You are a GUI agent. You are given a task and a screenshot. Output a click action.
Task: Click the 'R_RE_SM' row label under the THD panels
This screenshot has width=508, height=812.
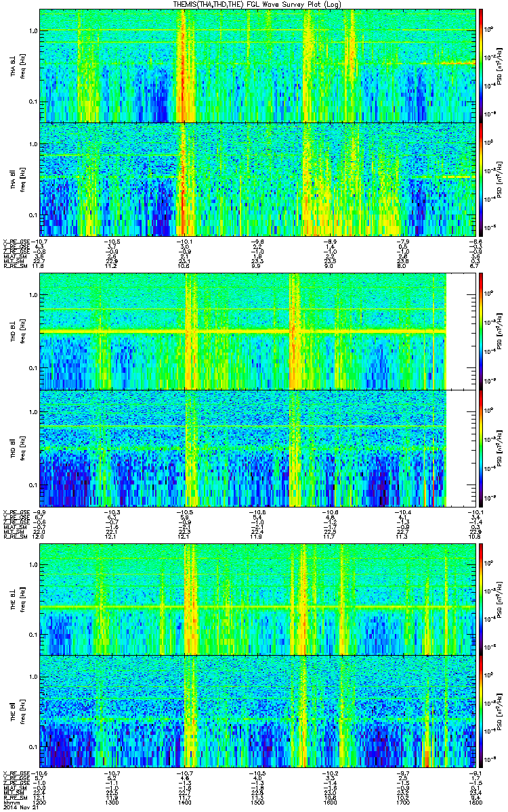[x=16, y=538]
